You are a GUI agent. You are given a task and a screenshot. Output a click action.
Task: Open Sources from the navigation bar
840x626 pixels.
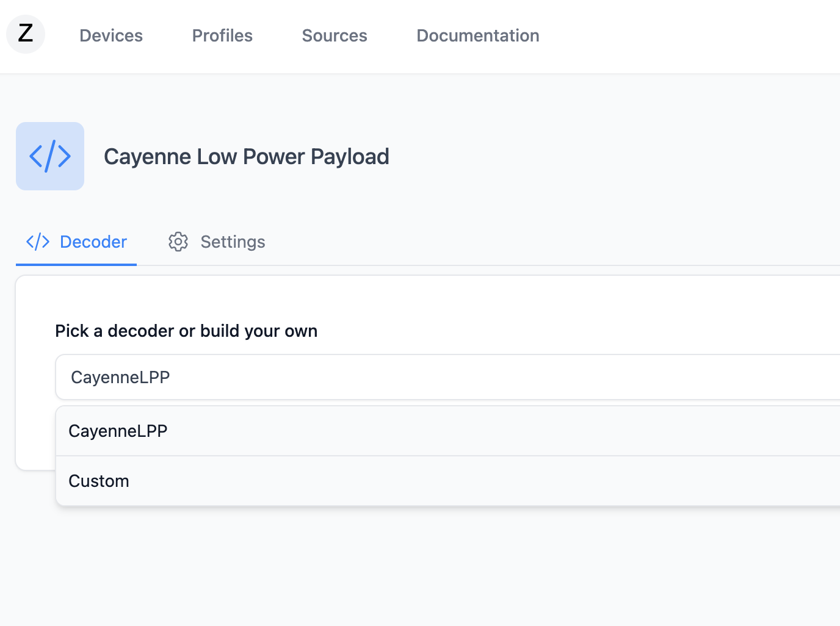click(x=335, y=35)
